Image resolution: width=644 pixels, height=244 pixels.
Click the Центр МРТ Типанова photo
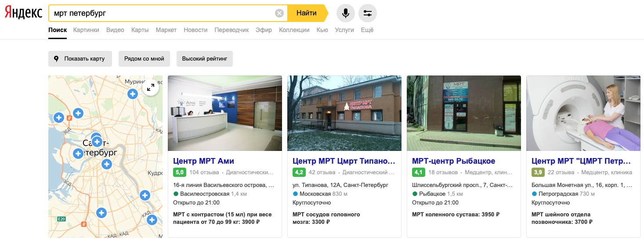pyautogui.click(x=344, y=113)
